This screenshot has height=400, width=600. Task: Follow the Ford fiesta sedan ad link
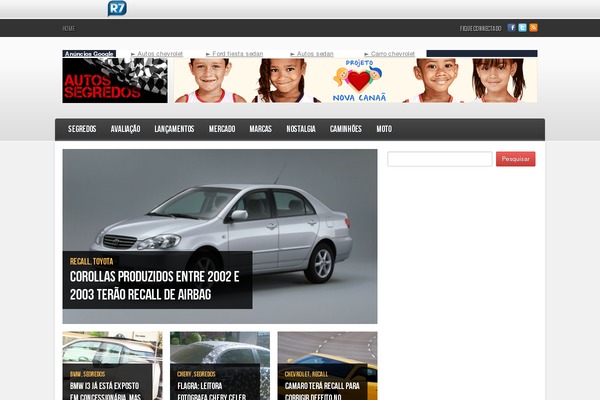(x=238, y=54)
